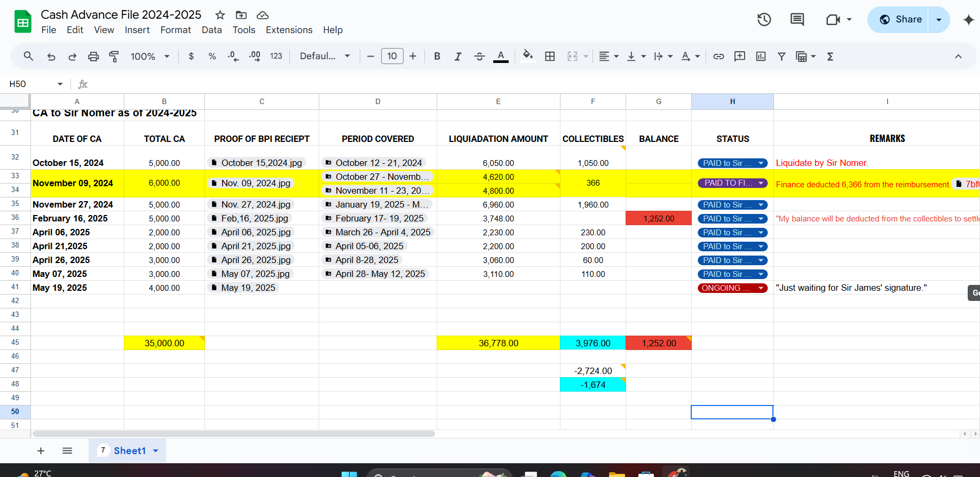Click the font size input field
This screenshot has height=477, width=980.
pos(392,56)
